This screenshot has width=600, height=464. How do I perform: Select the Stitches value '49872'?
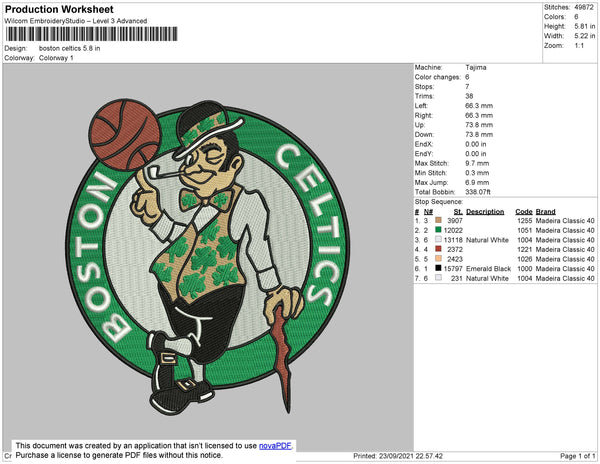click(584, 7)
